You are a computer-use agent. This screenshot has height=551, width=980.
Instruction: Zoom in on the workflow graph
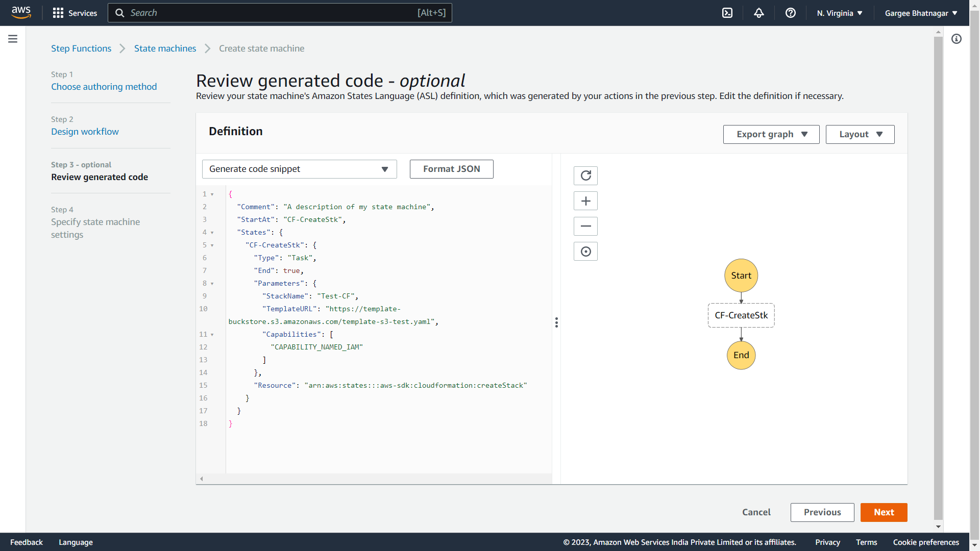point(585,201)
